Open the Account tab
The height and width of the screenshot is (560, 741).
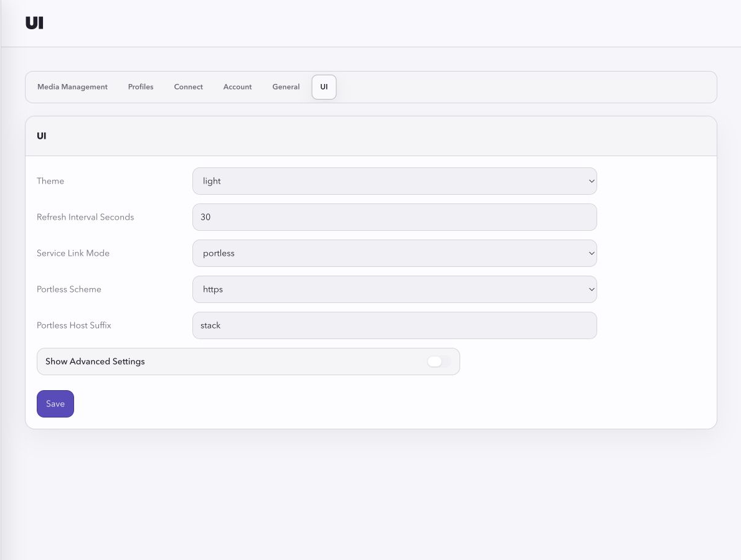pyautogui.click(x=237, y=87)
